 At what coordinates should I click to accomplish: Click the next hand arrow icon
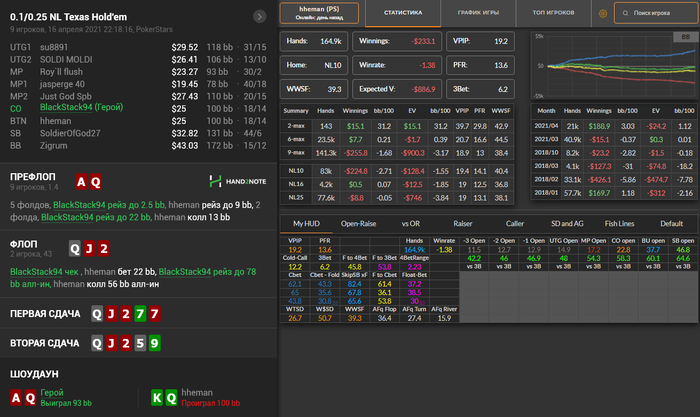point(259,16)
